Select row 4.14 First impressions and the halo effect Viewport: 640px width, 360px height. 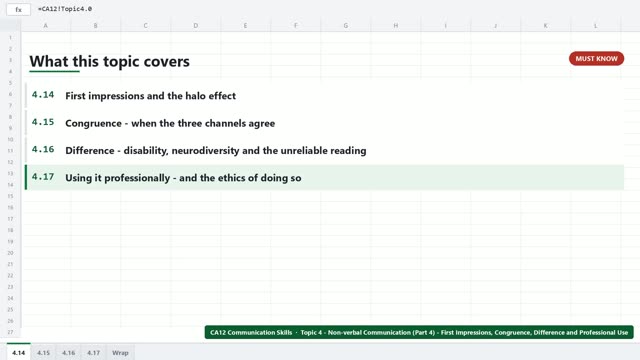click(x=324, y=96)
